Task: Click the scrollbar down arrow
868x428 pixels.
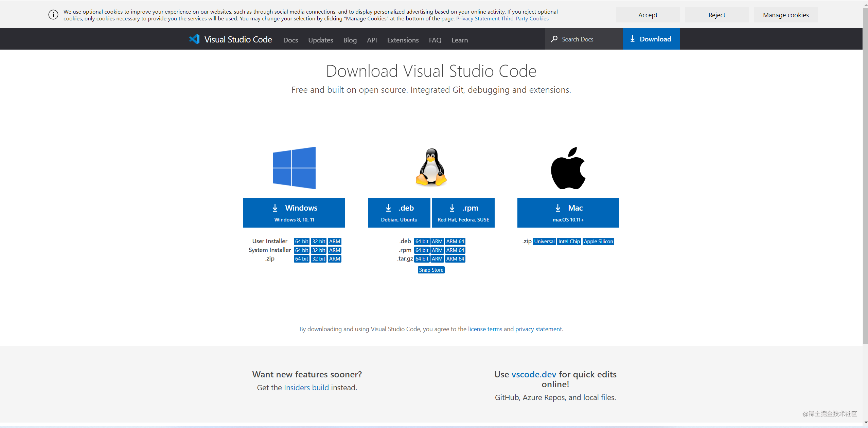Action: [865, 423]
